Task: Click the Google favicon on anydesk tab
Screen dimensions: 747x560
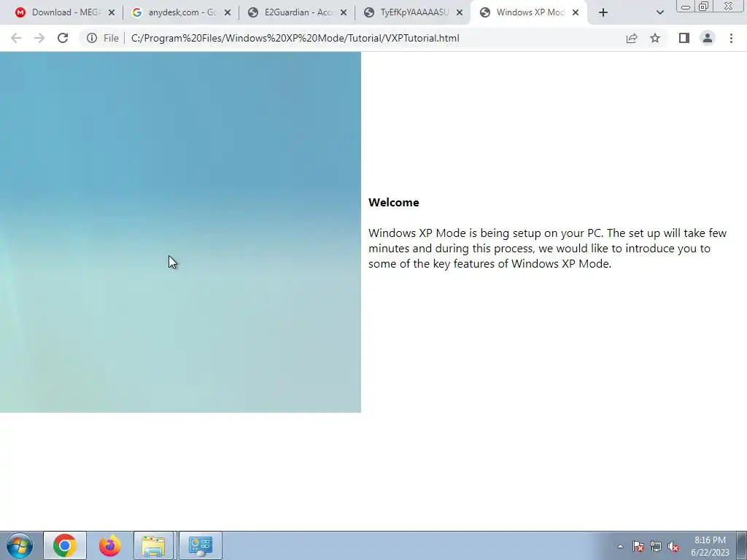Action: pos(136,12)
